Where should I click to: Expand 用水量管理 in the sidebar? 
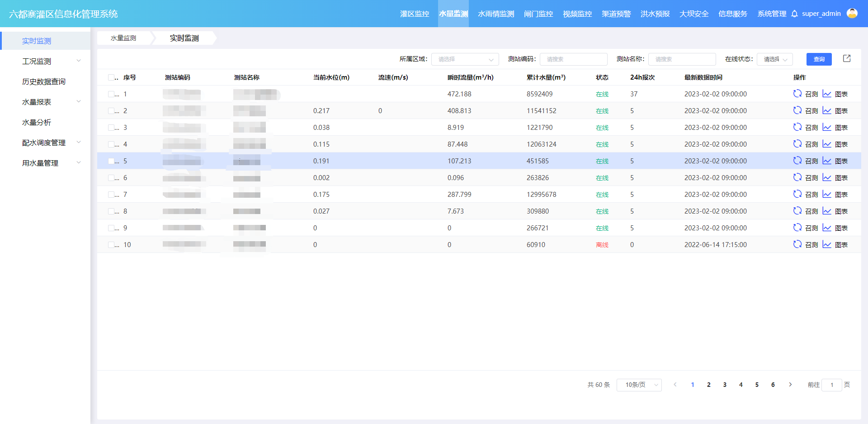click(x=45, y=163)
